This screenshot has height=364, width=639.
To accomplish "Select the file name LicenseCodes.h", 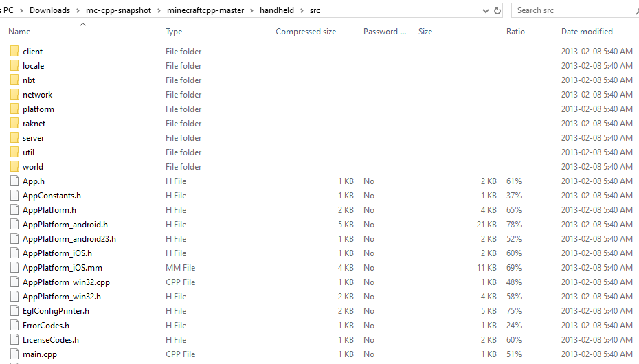I will [x=51, y=339].
